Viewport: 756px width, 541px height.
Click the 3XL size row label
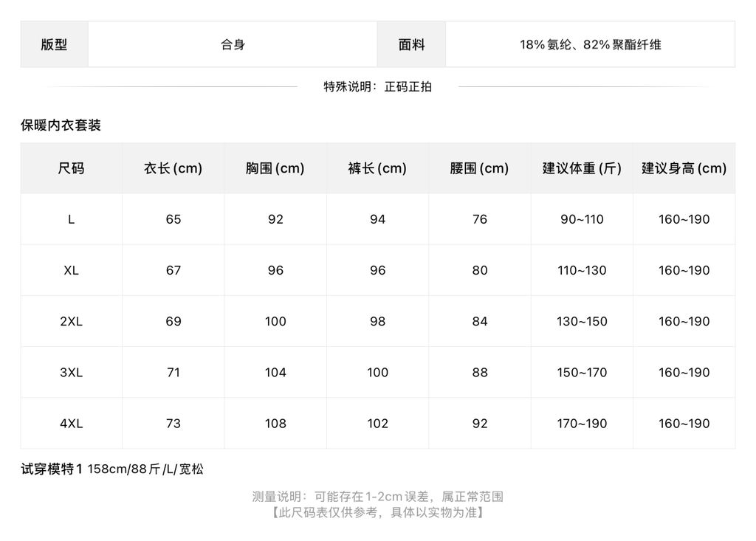(72, 373)
